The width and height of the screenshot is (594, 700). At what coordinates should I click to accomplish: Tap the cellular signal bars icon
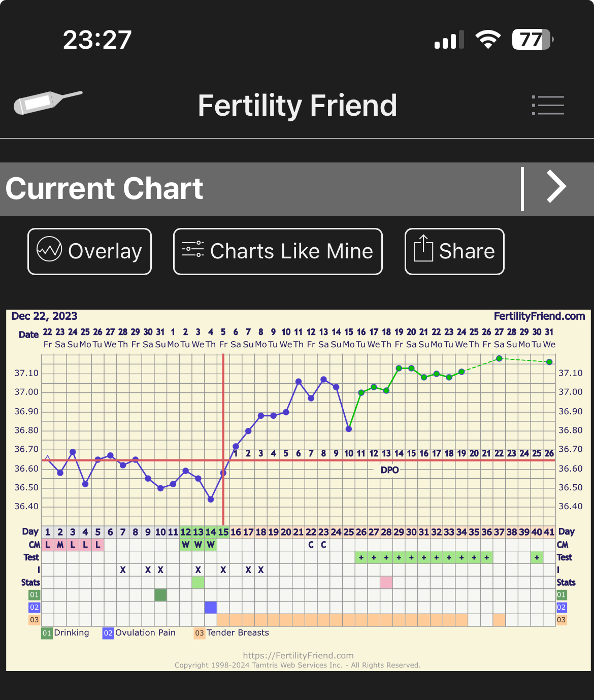449,40
